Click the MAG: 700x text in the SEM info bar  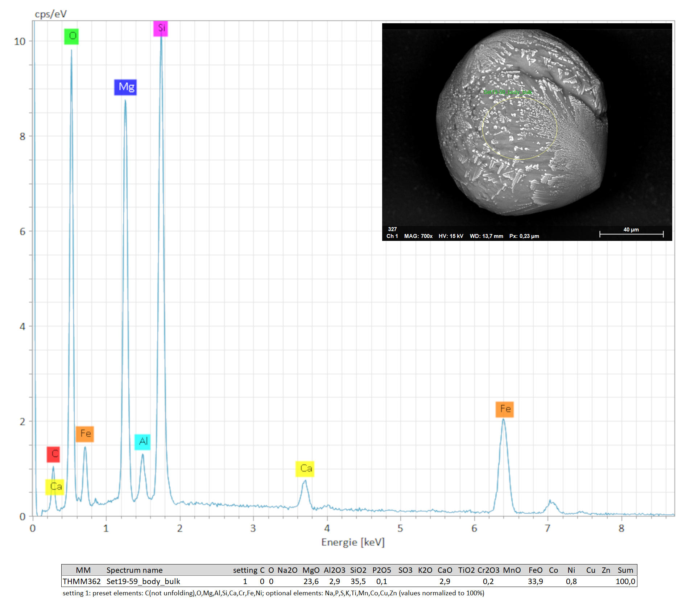tap(418, 236)
